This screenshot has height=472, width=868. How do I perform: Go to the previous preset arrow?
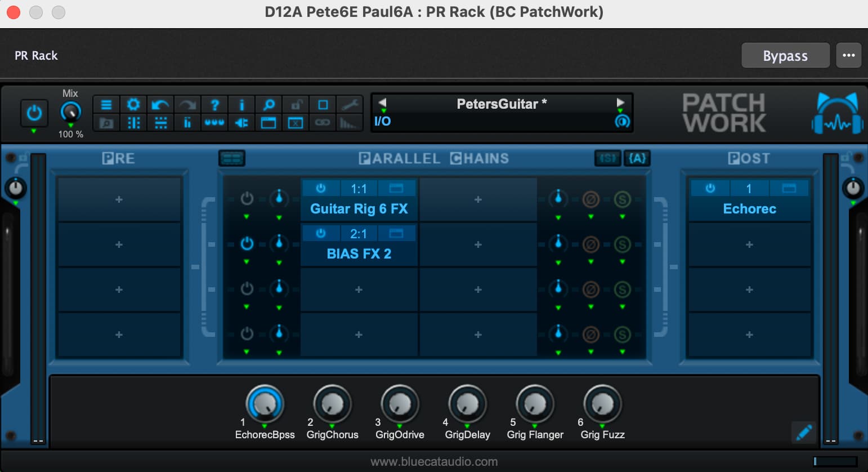382,103
